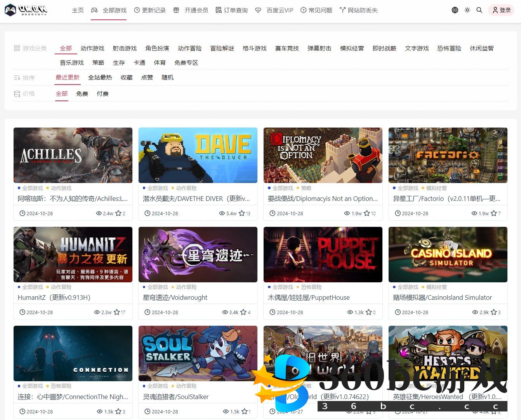The height and width of the screenshot is (420, 521).
Task: Filter by 卡通 category
Action: (x=139, y=62)
